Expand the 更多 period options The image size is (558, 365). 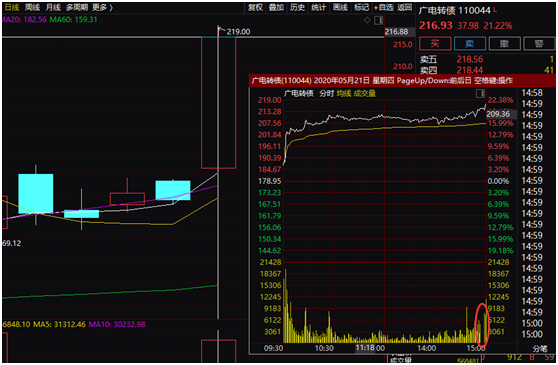(x=102, y=7)
